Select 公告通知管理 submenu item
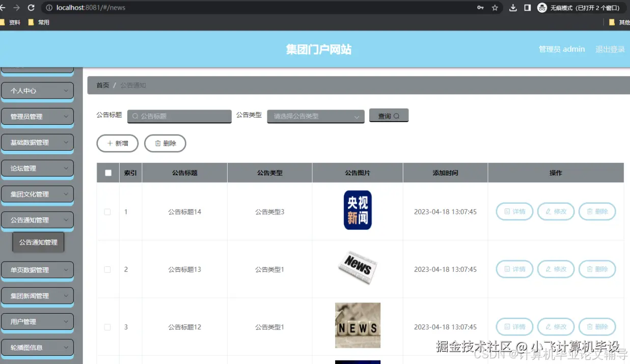630x364 pixels. (x=38, y=242)
